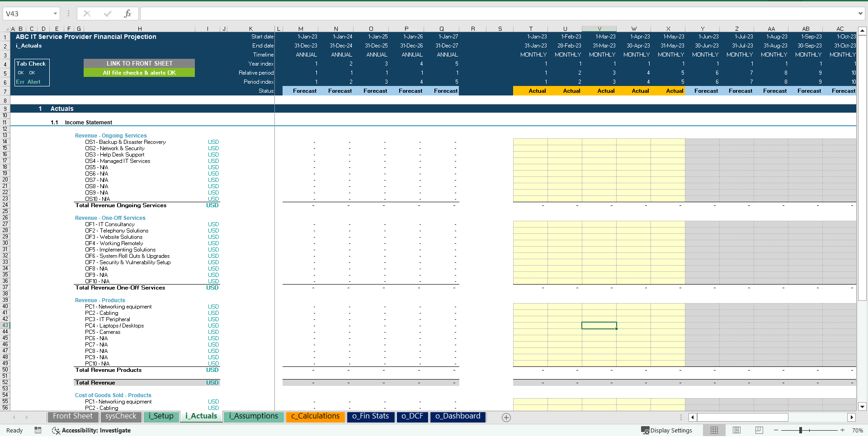The image size is (868, 437).
Task: Click previous sheet navigation arrow
Action: 14,417
